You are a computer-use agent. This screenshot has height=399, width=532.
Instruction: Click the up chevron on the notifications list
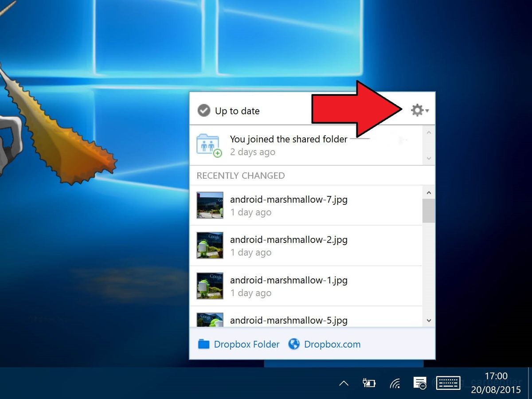click(x=429, y=132)
